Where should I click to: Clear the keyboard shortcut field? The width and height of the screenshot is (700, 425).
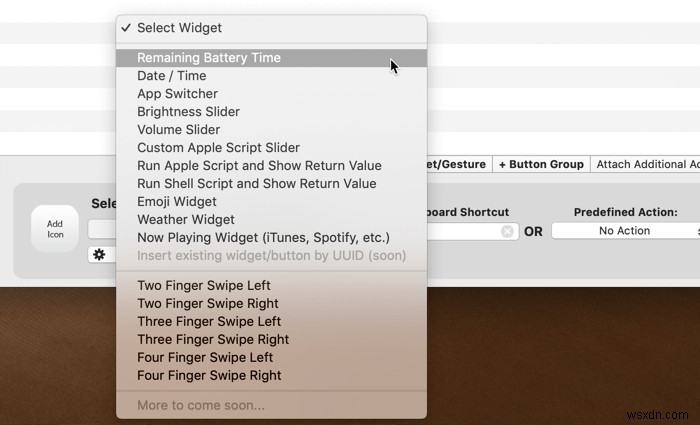(507, 231)
